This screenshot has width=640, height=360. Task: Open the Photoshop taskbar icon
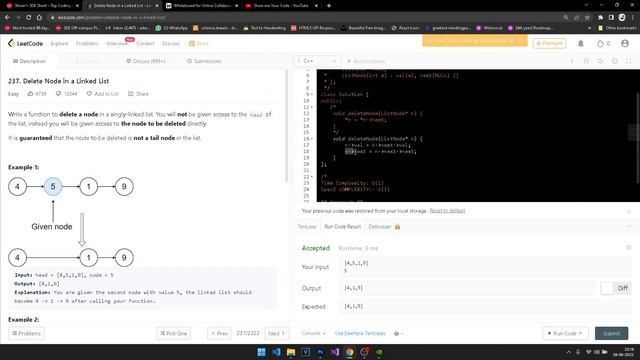(x=320, y=352)
